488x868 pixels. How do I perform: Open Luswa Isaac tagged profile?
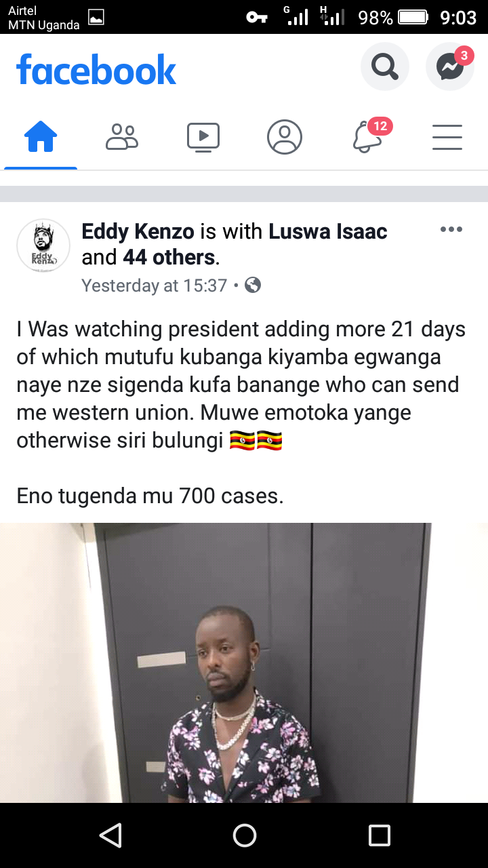click(x=328, y=231)
